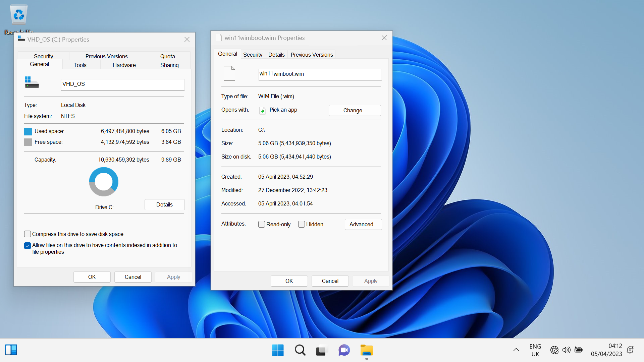Switch to Security tab in VHD_OS Properties
644x362 pixels.
(43, 56)
